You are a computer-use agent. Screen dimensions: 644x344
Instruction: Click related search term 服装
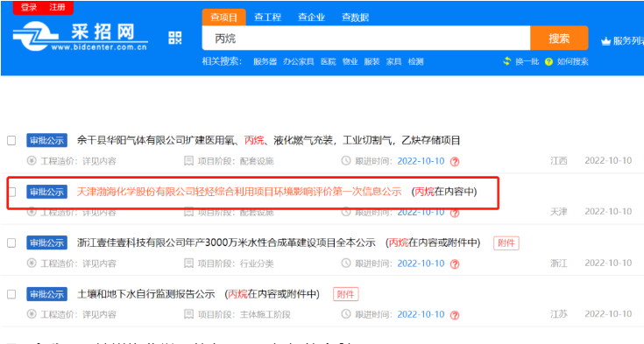[x=372, y=61]
